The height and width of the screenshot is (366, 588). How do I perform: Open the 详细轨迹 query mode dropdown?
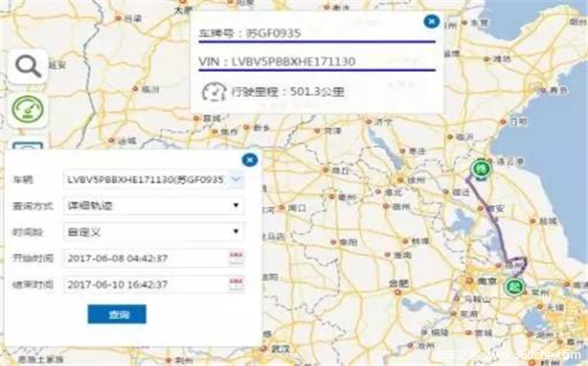154,205
